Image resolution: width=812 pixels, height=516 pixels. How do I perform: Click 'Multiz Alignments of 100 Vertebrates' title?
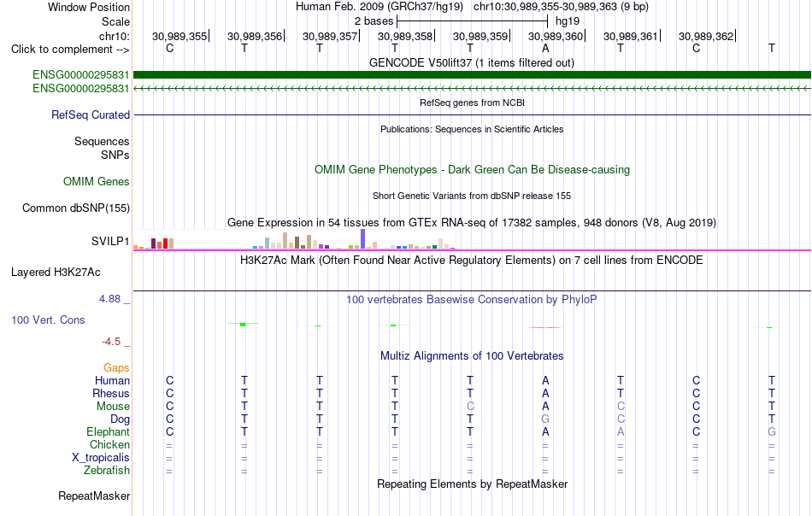pyautogui.click(x=471, y=355)
